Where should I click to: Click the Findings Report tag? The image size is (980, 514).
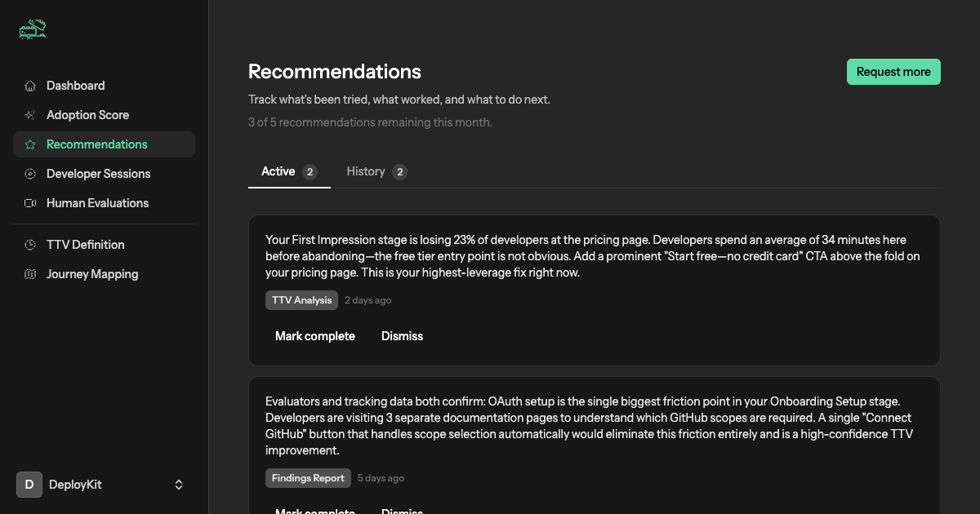pos(308,477)
